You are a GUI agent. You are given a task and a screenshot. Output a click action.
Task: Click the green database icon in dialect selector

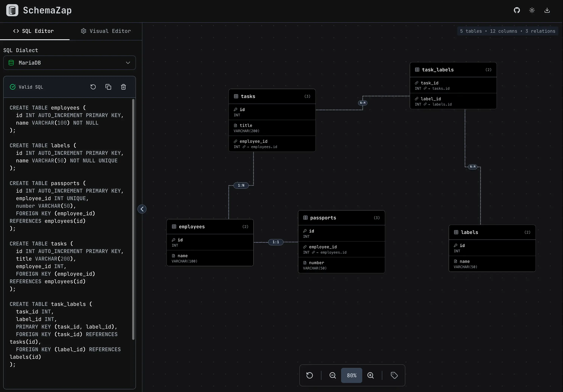pyautogui.click(x=11, y=63)
